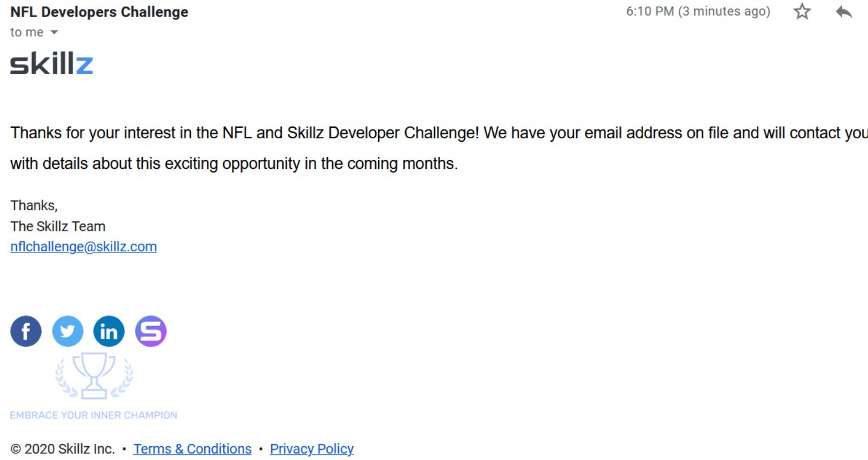This screenshot has height=460, width=868.
Task: Click the 6:10 PM timestamp
Action: 698,12
